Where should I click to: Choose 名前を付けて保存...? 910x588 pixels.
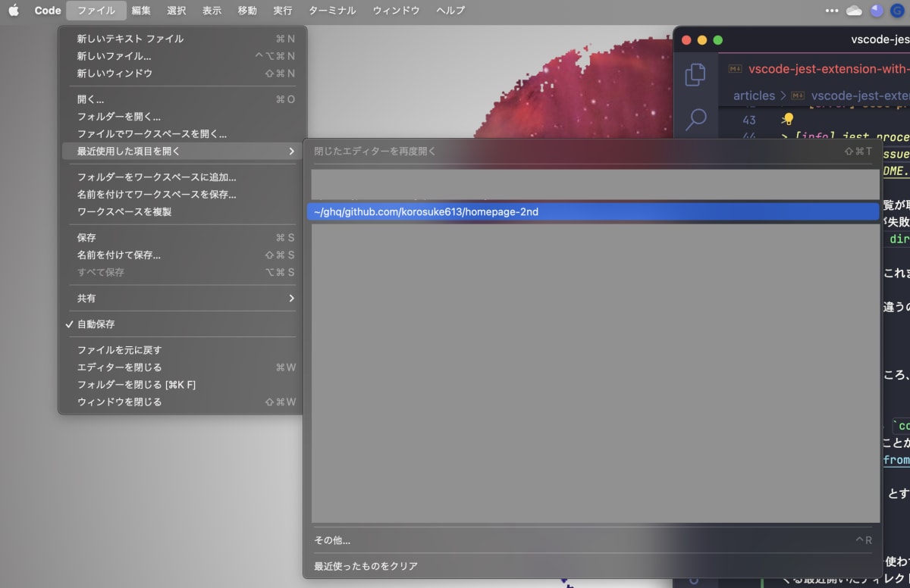point(182,255)
